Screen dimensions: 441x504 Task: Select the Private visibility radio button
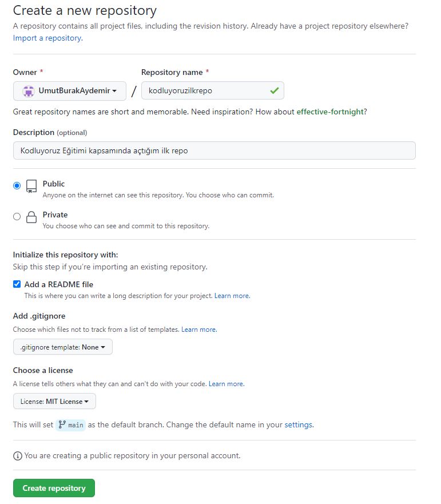[x=17, y=215]
